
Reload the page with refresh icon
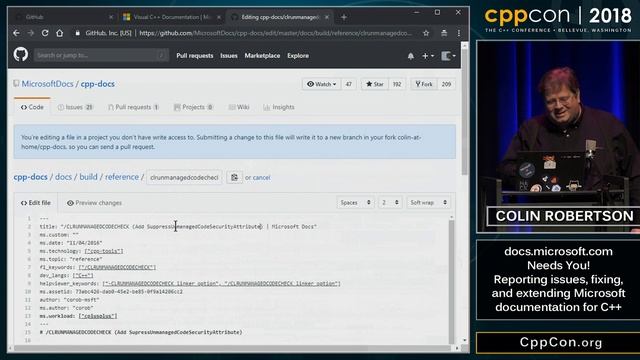click(45, 33)
